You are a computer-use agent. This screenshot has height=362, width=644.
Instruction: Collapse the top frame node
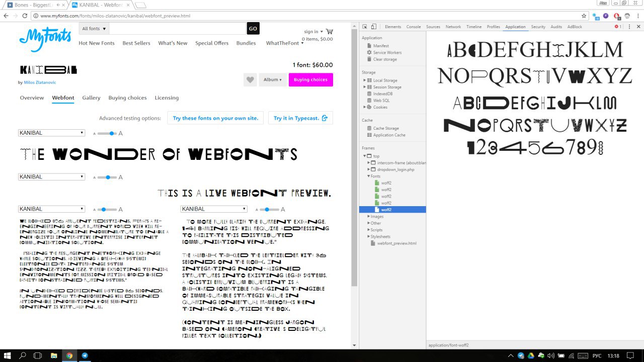[364, 156]
